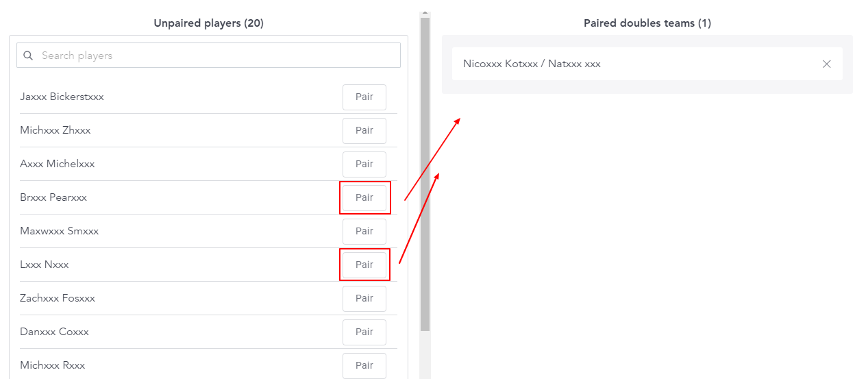Click the Jaxxx Bickerstxxx player name

(62, 97)
